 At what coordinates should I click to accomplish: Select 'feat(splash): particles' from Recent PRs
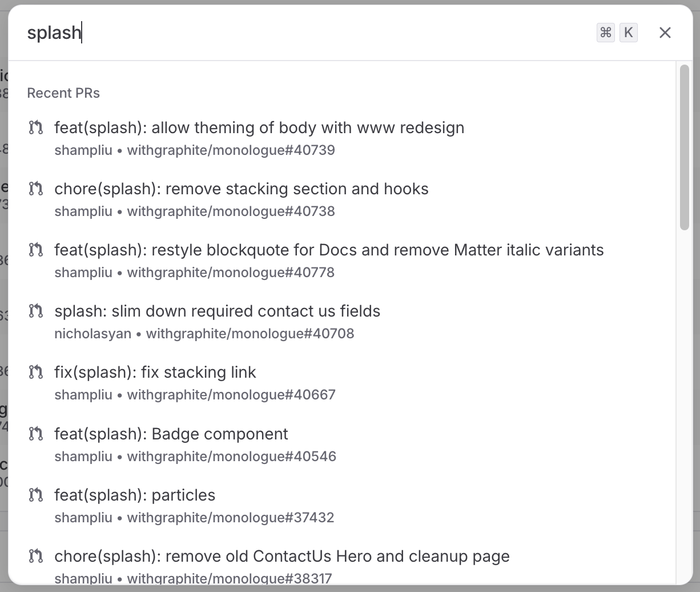coord(135,495)
